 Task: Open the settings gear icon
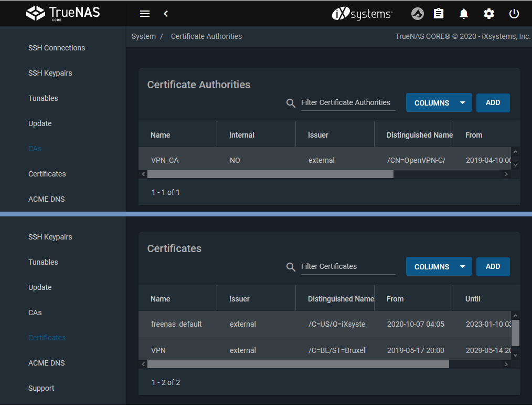point(489,14)
